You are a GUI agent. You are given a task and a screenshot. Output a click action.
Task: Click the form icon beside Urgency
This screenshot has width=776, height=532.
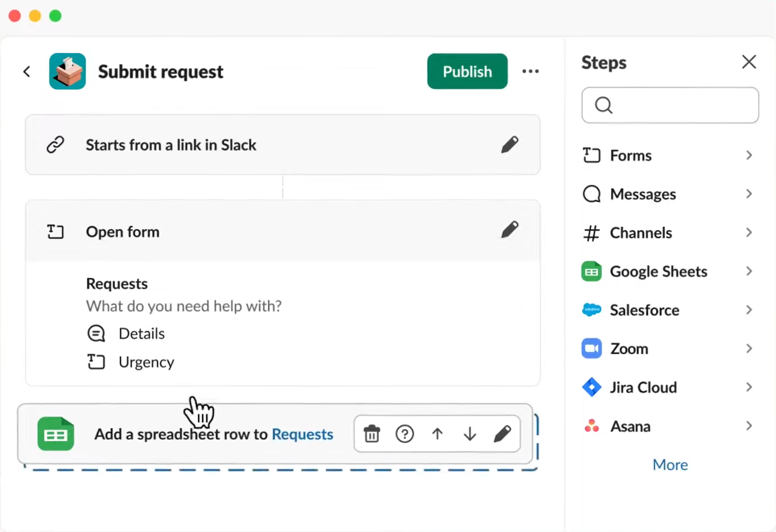96,362
